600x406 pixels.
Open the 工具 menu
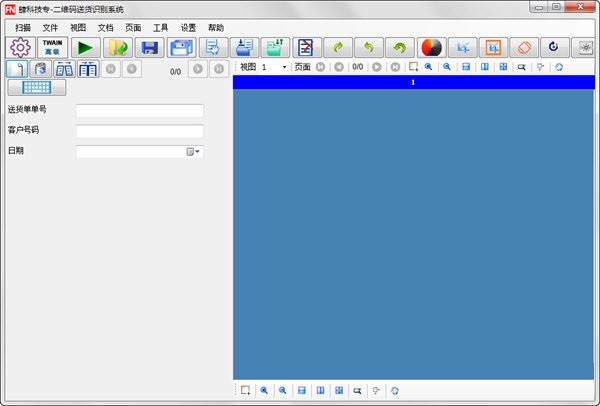coord(160,27)
